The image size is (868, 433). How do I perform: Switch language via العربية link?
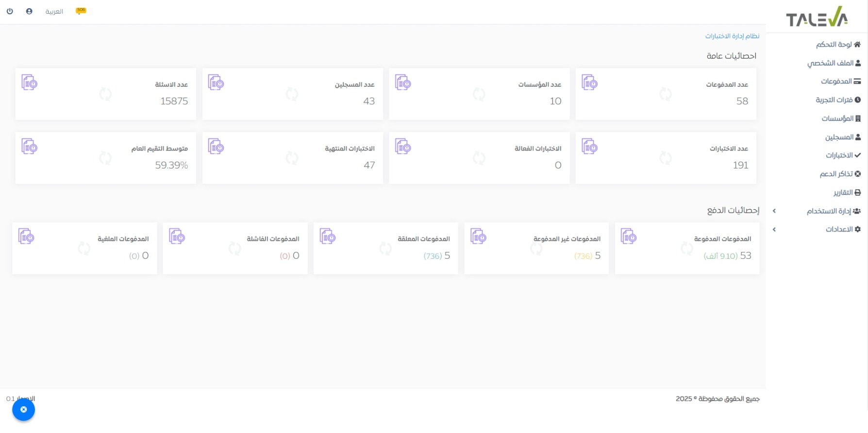pyautogui.click(x=54, y=12)
